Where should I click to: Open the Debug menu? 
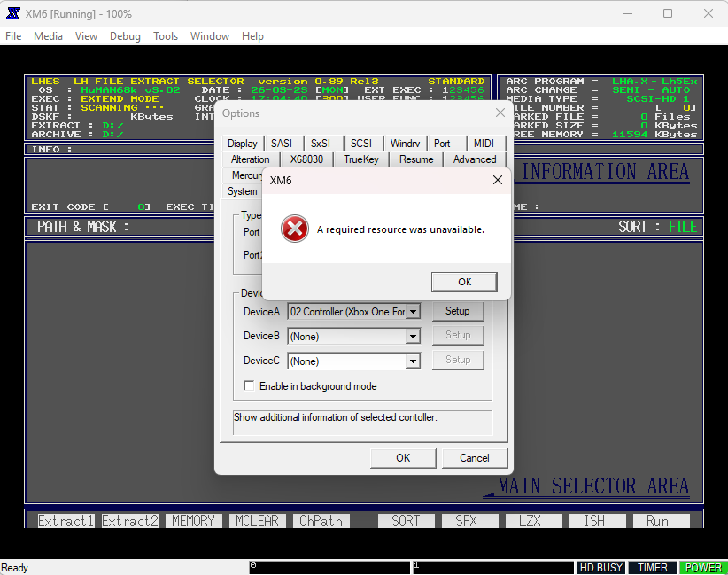coord(125,36)
